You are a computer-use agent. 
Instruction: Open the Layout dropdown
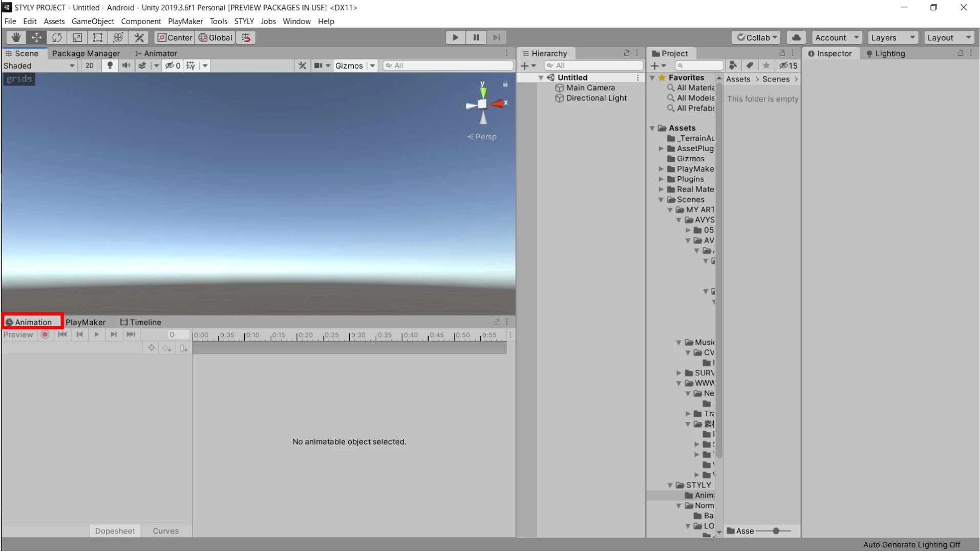pyautogui.click(x=949, y=37)
